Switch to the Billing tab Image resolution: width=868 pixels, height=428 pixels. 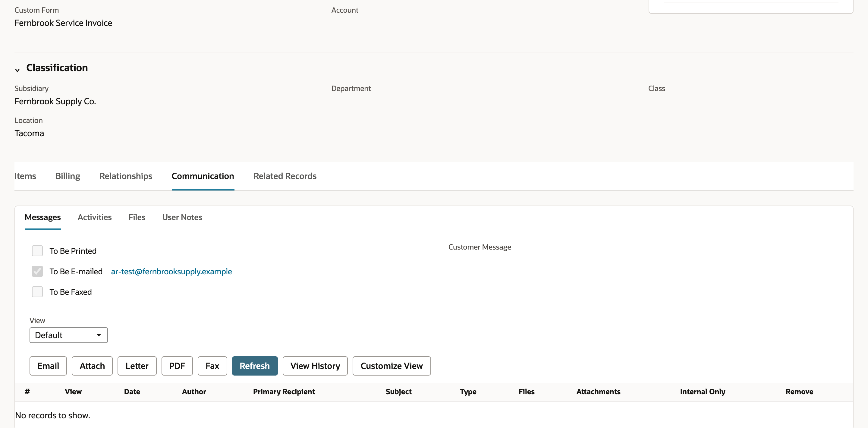68,176
